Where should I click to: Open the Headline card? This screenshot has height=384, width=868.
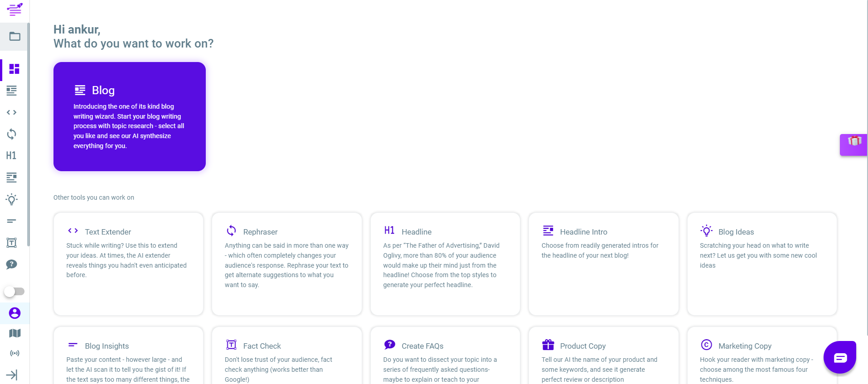point(445,264)
